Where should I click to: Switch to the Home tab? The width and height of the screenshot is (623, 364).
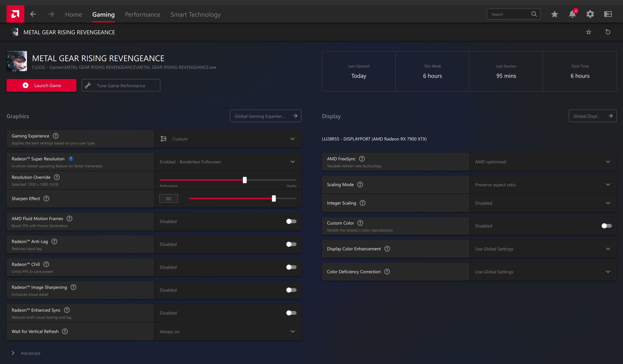(x=73, y=14)
